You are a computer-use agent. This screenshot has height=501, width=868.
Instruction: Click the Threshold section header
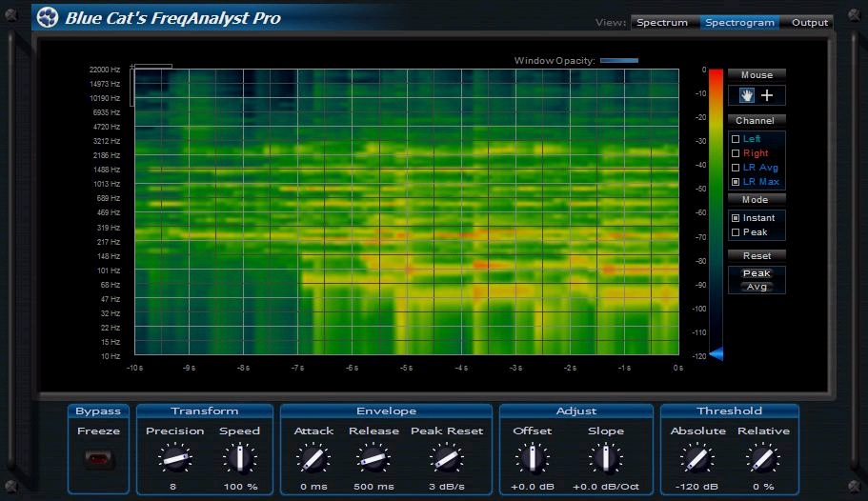pyautogui.click(x=729, y=411)
